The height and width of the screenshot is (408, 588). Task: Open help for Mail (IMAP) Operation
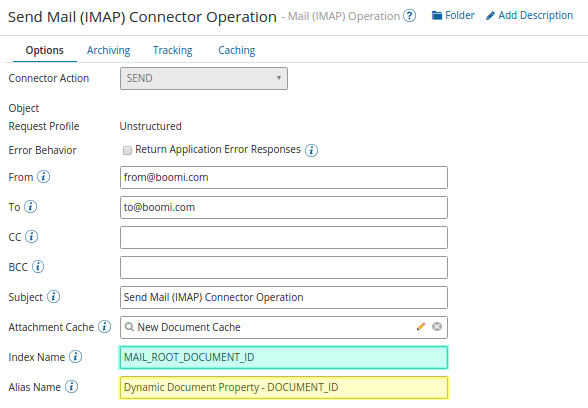point(409,16)
